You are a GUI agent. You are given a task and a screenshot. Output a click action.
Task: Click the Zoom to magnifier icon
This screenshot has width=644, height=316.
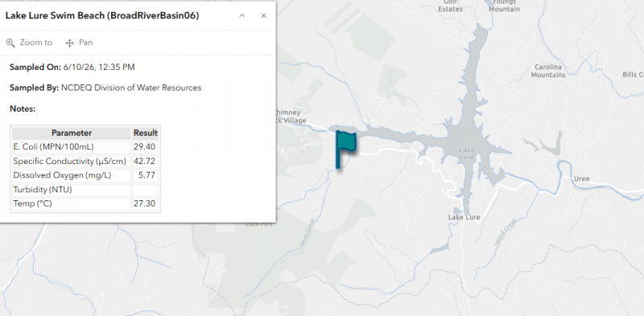10,43
